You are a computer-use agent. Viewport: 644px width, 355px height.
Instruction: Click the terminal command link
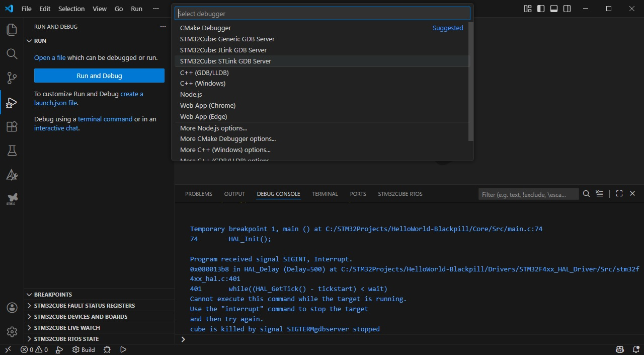[105, 119]
